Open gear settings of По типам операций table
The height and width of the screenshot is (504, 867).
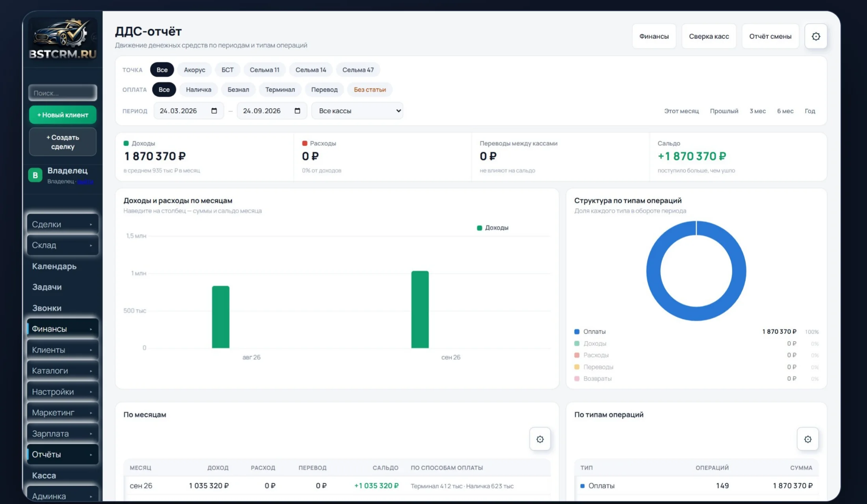pos(807,439)
